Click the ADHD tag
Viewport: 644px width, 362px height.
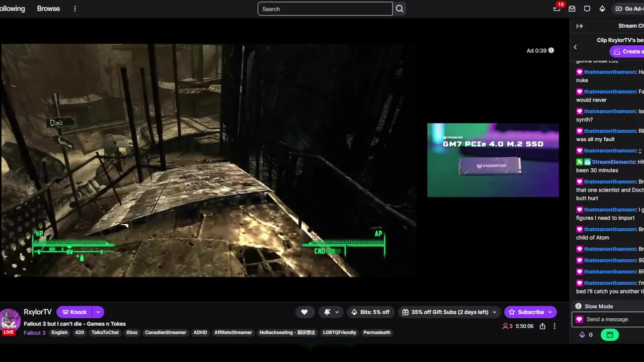tap(200, 333)
